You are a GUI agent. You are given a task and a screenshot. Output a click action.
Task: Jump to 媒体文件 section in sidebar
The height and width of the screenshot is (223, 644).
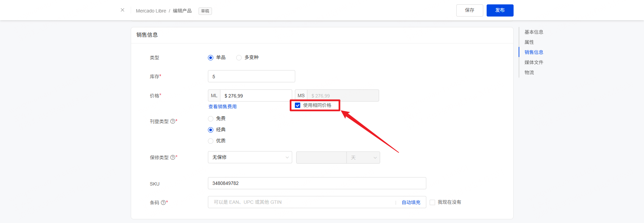click(533, 62)
